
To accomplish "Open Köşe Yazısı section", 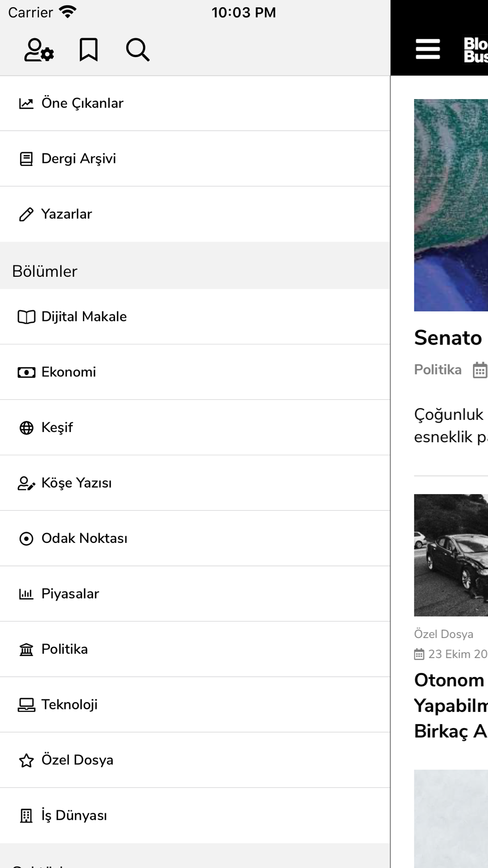I will [x=195, y=483].
